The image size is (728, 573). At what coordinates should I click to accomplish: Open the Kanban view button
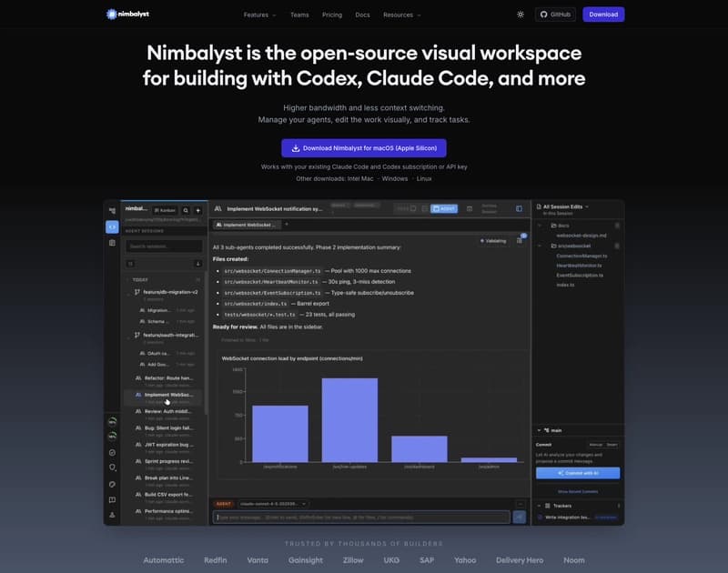165,210
